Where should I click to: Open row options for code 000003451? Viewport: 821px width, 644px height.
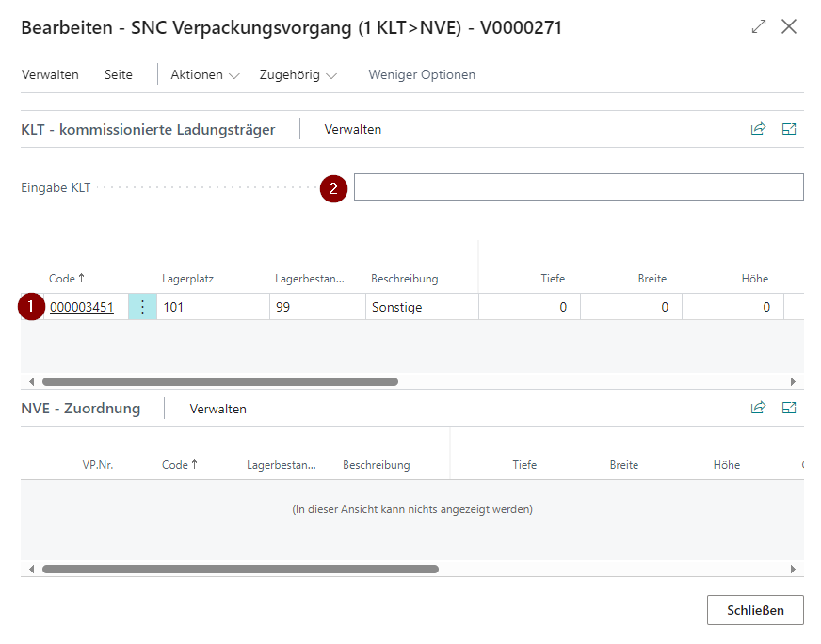142,307
